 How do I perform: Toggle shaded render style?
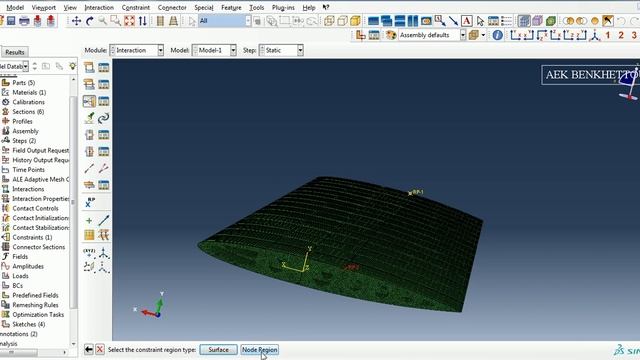point(355,20)
